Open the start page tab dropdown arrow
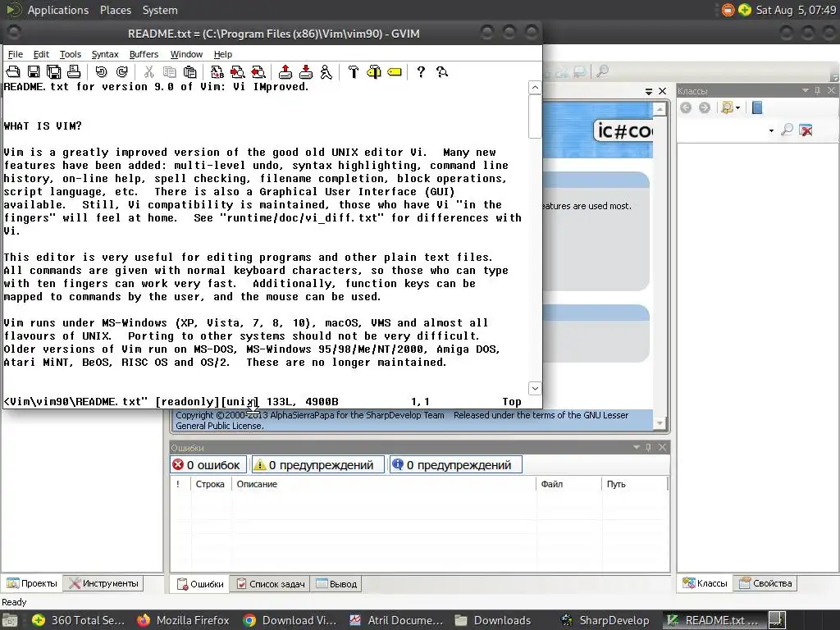 (x=649, y=92)
